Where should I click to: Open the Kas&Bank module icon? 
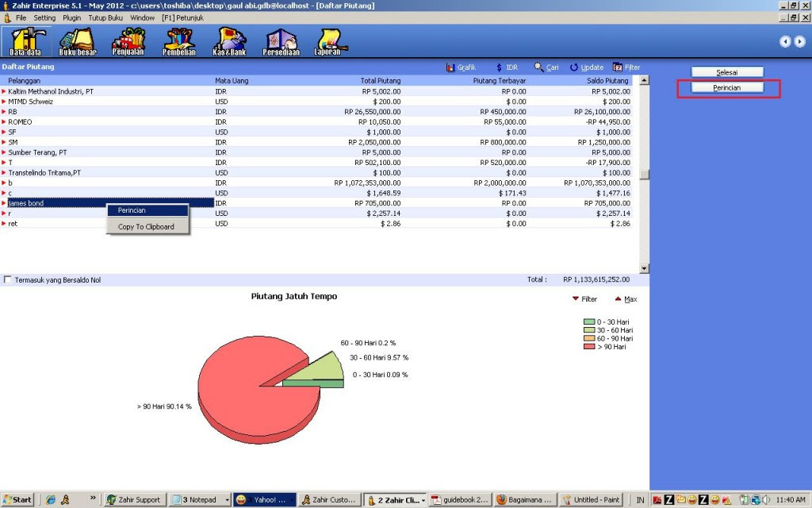click(x=229, y=41)
